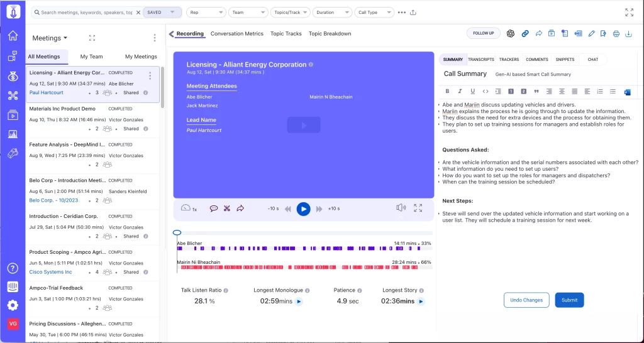644x343 pixels.
Task: Open the Team filter dropdown
Action: 248,13
